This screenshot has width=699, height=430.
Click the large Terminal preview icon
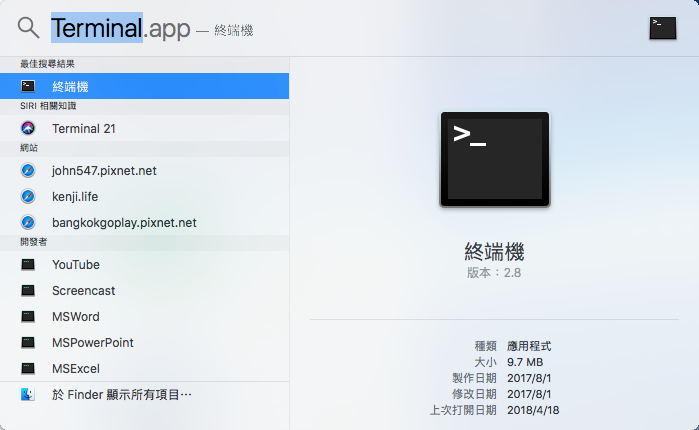coord(495,159)
